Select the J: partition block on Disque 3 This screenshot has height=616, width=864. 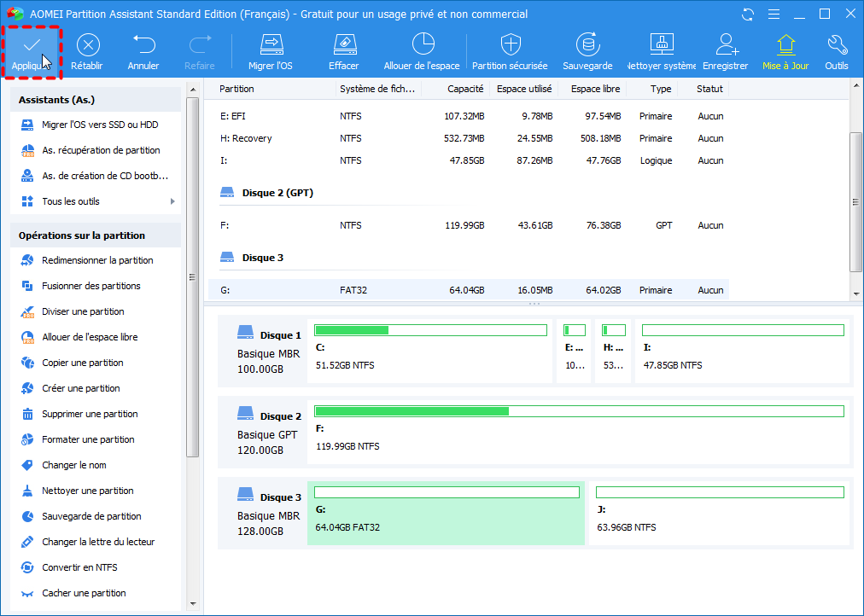click(x=719, y=513)
